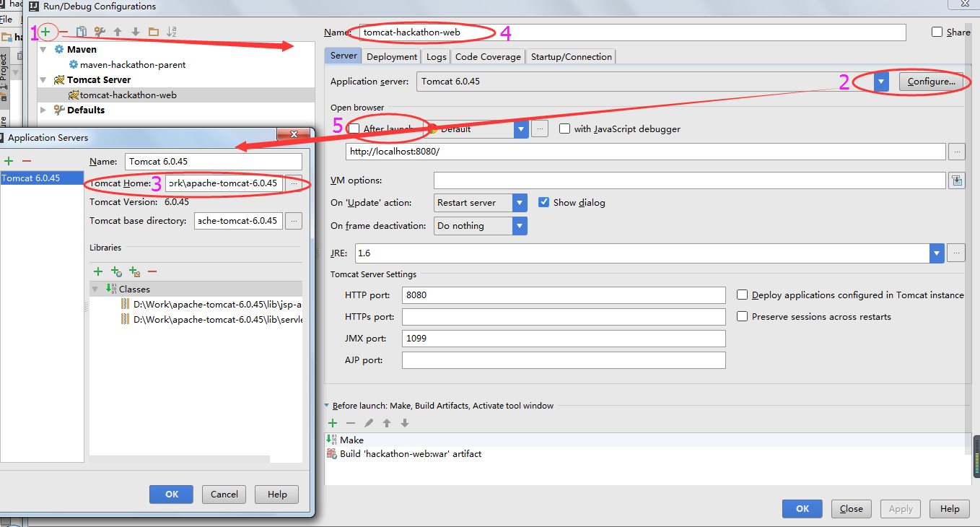Expand the VM options editor
980x527 pixels.
957,180
